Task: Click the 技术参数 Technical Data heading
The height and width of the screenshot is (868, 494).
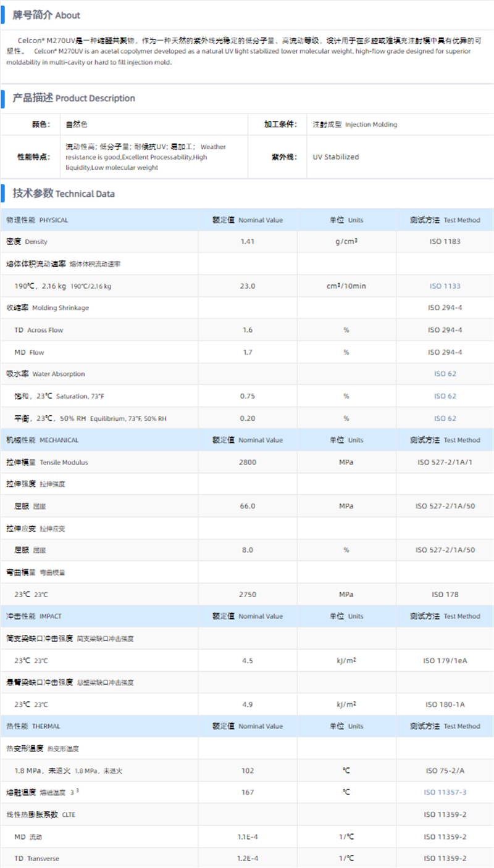Action: pyautogui.click(x=64, y=193)
